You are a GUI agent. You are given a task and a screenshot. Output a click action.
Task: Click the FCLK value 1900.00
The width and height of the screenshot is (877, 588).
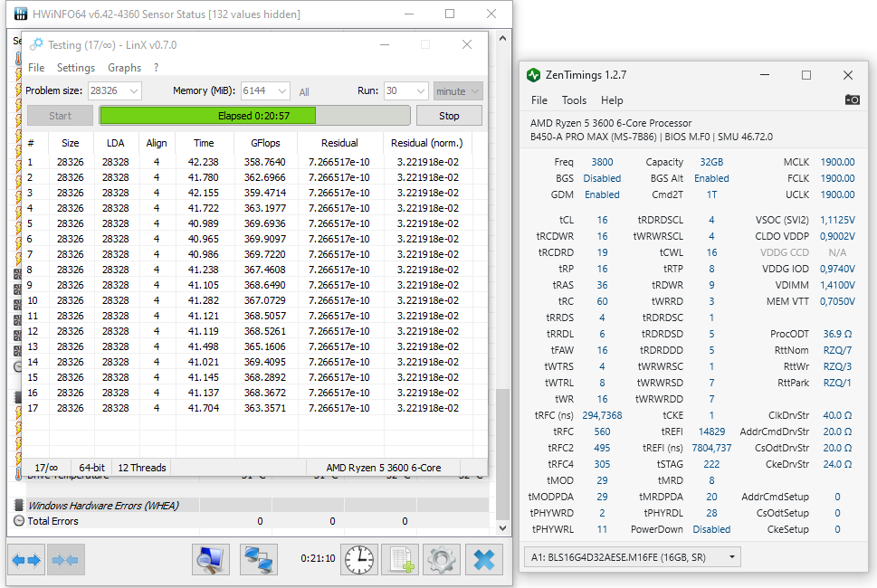(x=837, y=178)
